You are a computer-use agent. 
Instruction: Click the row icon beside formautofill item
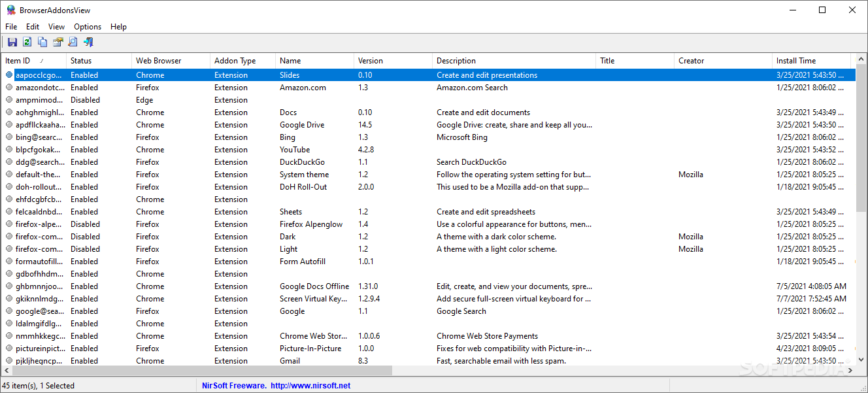(9, 262)
